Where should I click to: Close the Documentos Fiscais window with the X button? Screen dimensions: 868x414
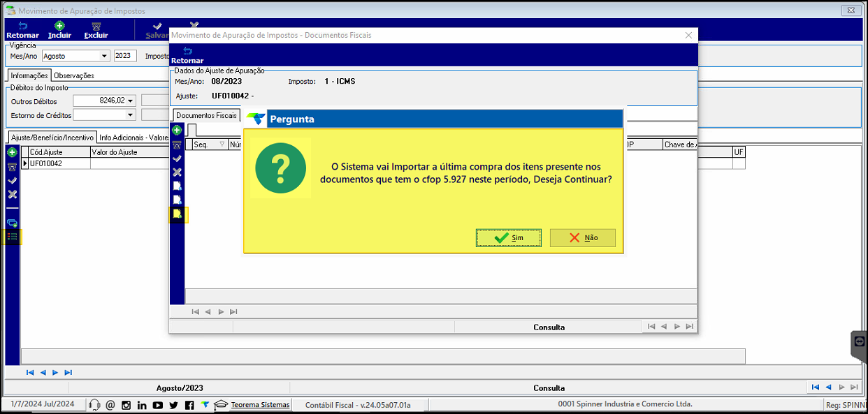(x=688, y=35)
